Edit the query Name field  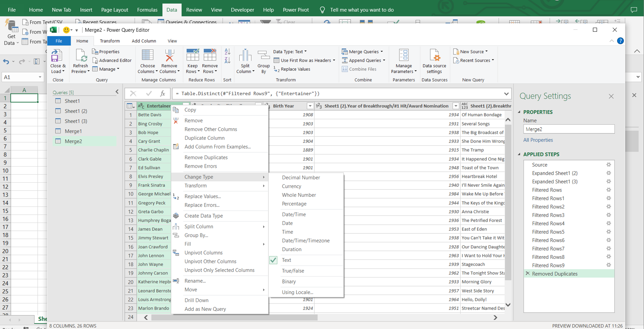[x=568, y=129]
